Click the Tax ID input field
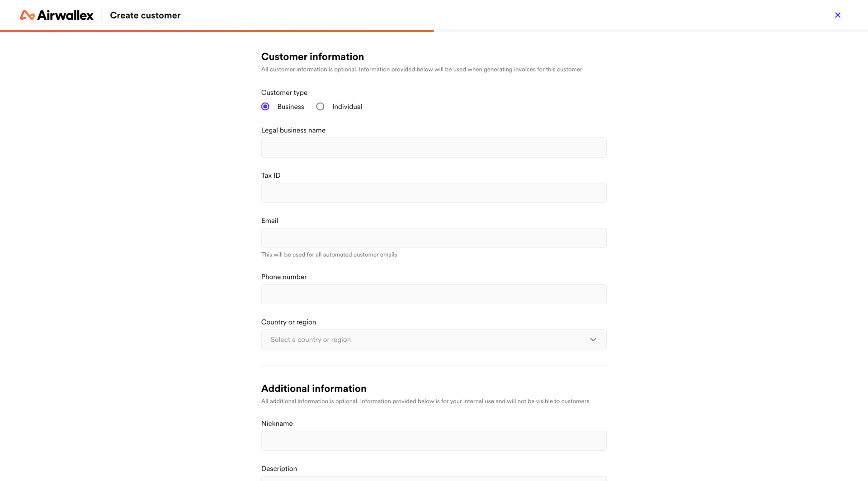 [434, 193]
